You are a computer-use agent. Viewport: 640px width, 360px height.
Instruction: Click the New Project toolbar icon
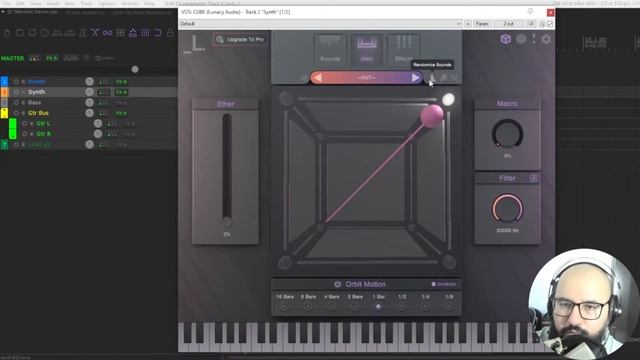tap(7, 33)
